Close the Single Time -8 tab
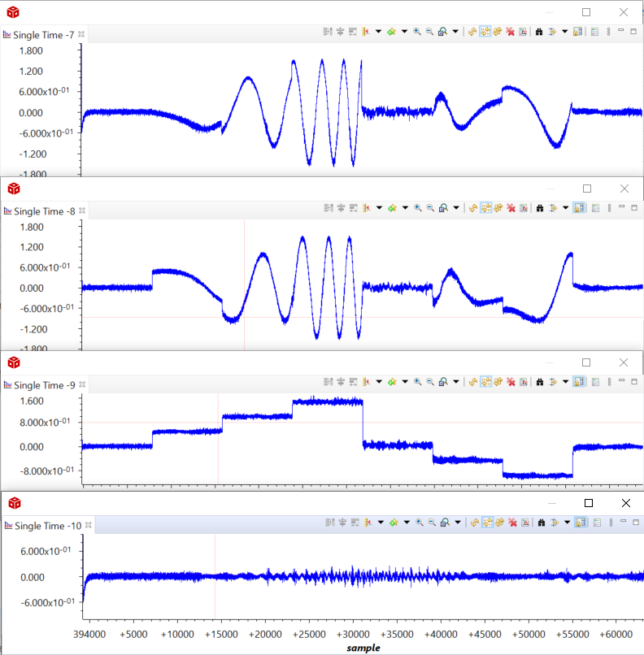This screenshot has width=644, height=655. click(x=81, y=210)
